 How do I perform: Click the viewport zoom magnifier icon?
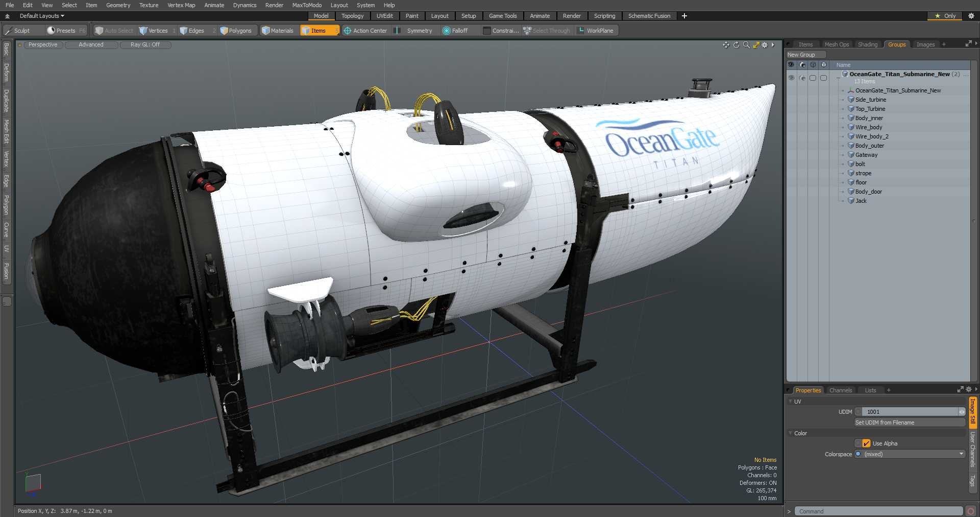(x=746, y=45)
